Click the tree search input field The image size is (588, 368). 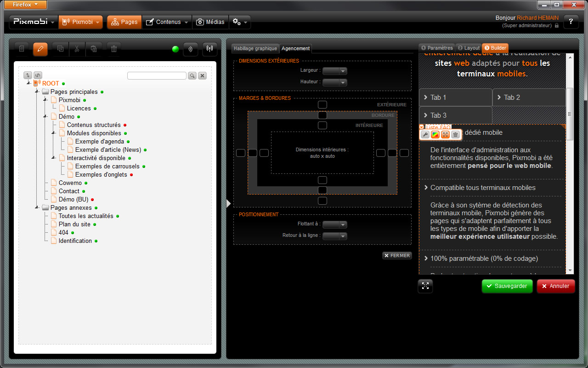coord(157,76)
